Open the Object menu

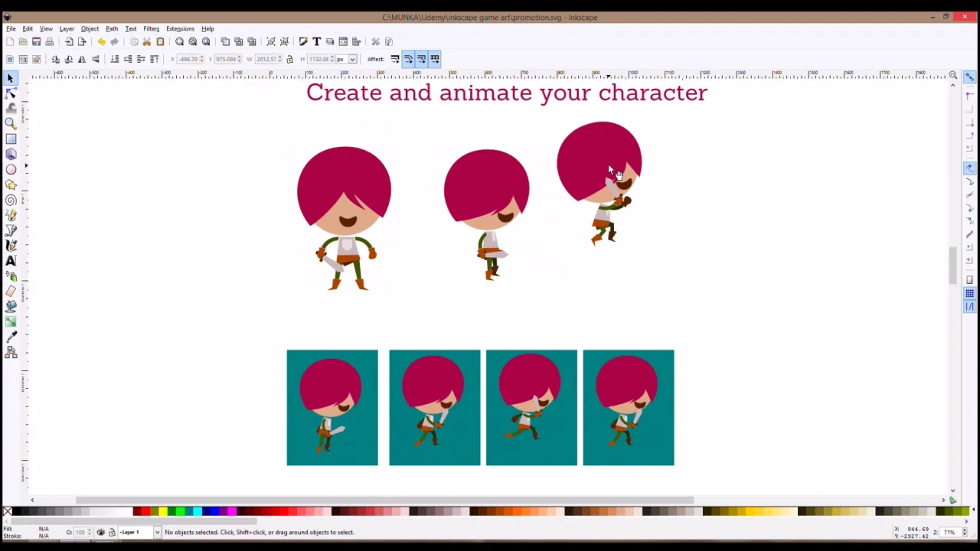[90, 28]
